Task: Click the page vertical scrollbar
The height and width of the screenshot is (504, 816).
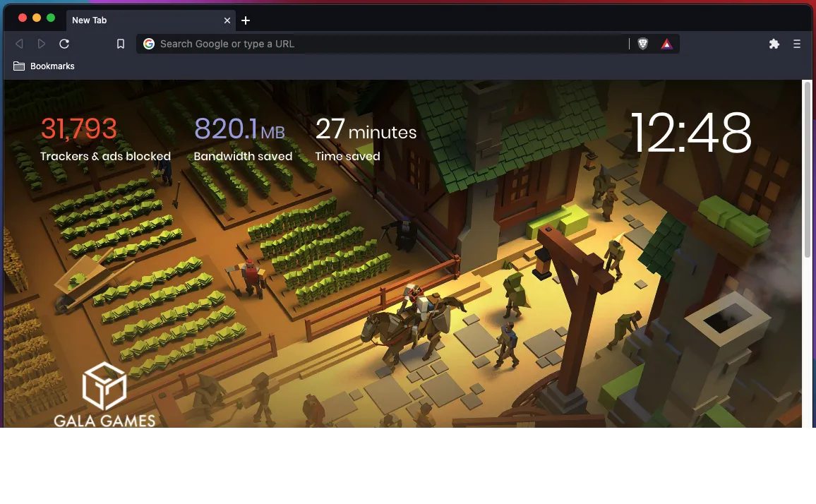Action: pos(807,169)
